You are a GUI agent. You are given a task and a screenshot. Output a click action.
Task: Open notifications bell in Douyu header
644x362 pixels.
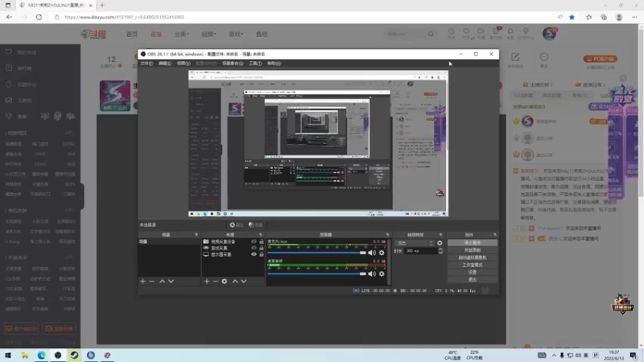[510, 33]
